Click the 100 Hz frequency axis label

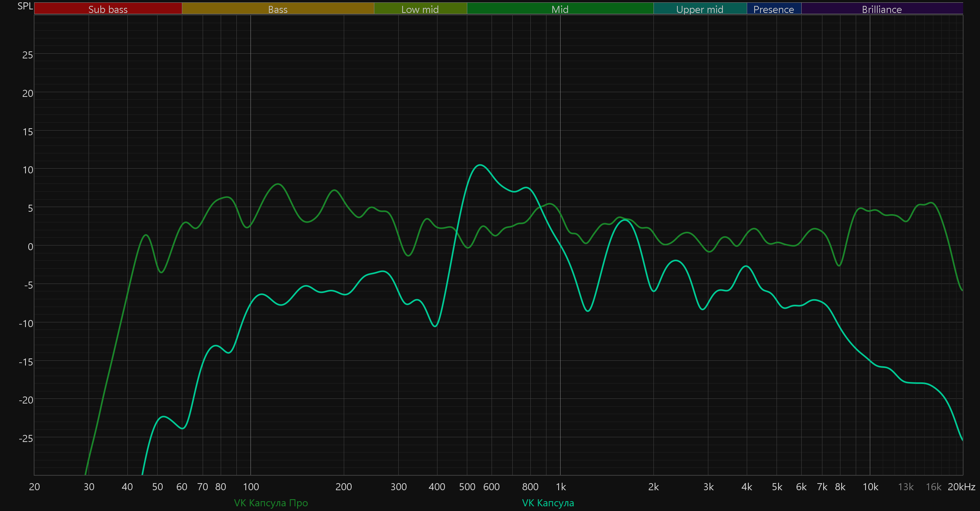pos(251,487)
